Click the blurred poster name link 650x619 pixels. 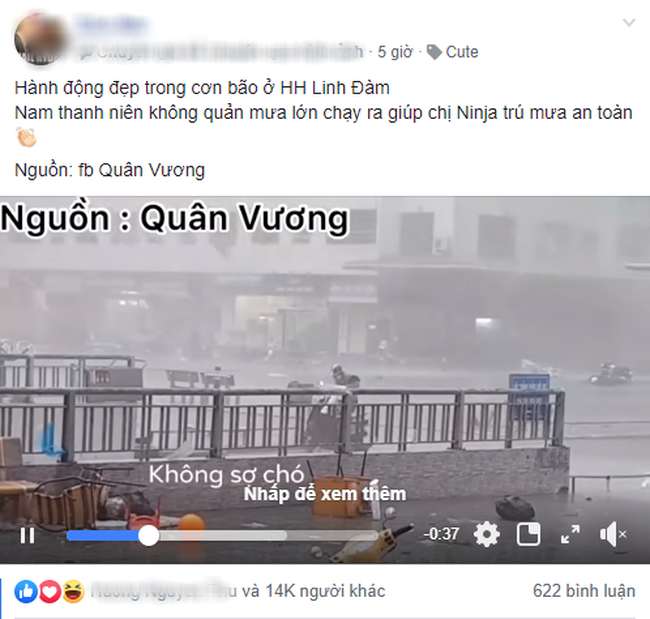[x=113, y=23]
